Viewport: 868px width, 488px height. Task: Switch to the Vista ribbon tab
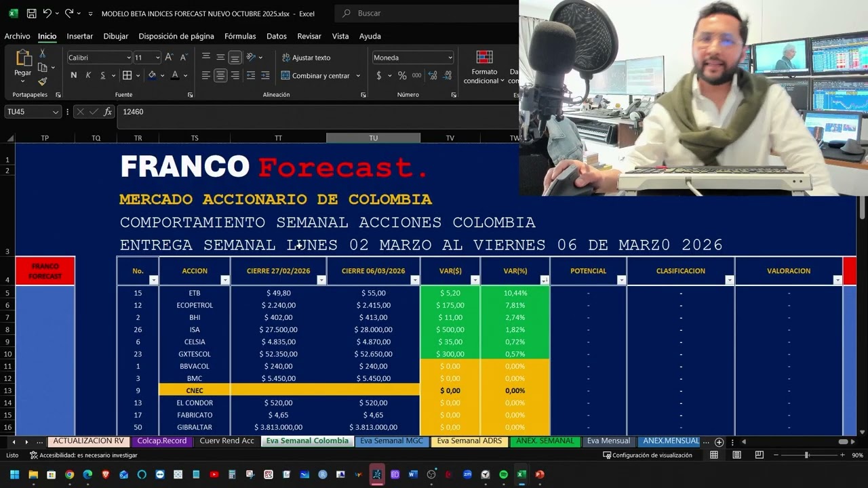tap(340, 36)
